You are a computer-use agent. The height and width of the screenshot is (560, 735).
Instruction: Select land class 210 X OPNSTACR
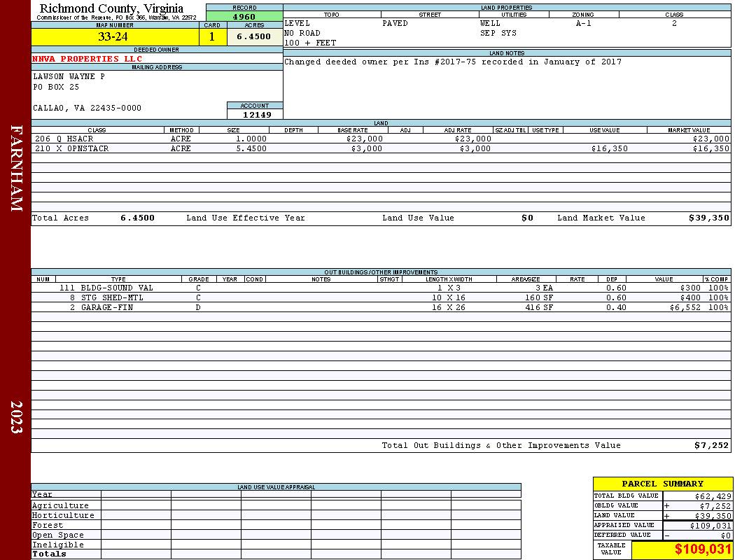[x=71, y=148]
